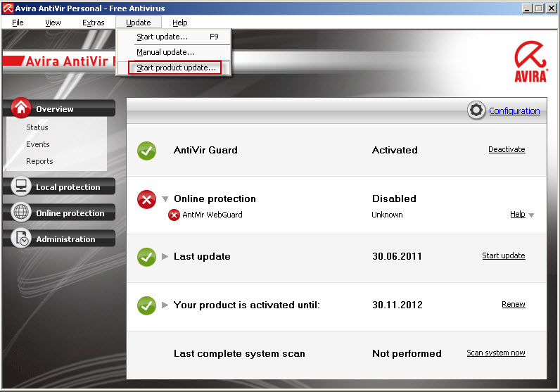Minimize the Avira window

527,8
